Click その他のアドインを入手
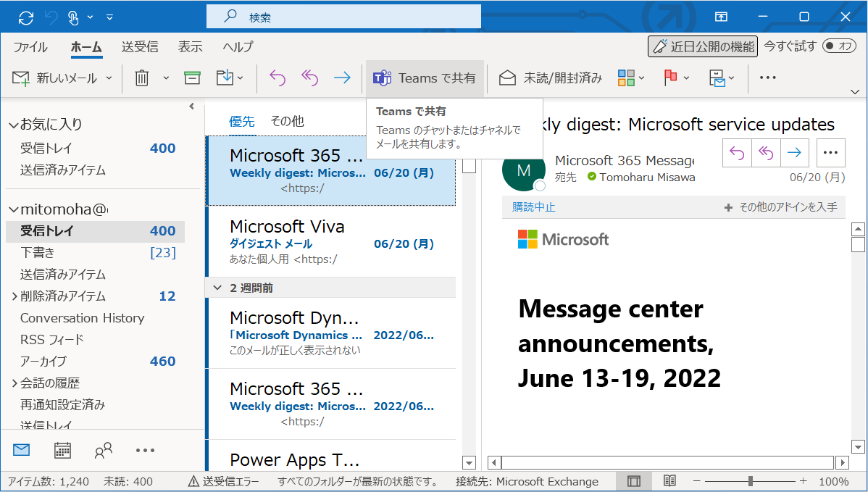 pos(781,207)
